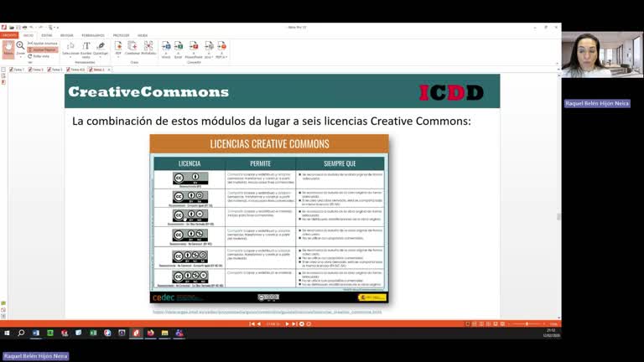
Task: Go to the first page
Action: pos(252,323)
